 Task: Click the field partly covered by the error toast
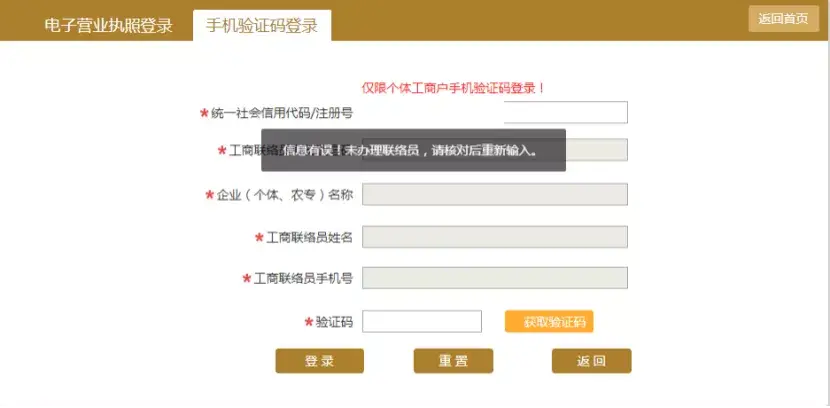(x=598, y=150)
